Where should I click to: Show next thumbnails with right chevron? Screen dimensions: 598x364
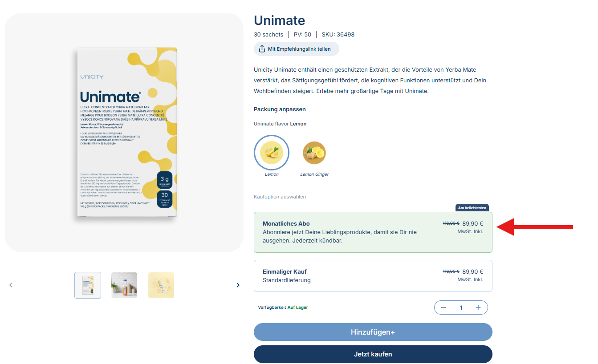pos(238,285)
